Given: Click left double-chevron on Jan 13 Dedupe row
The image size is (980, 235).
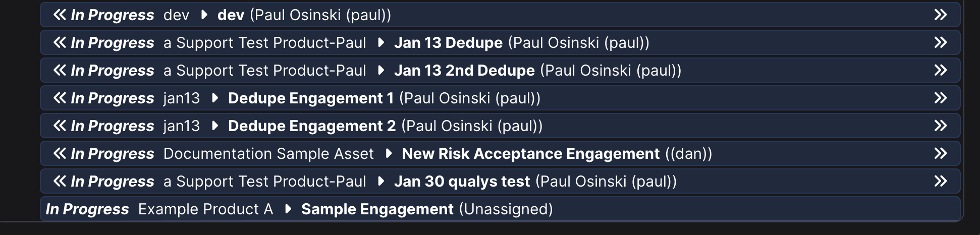Looking at the screenshot, I should click(x=60, y=43).
